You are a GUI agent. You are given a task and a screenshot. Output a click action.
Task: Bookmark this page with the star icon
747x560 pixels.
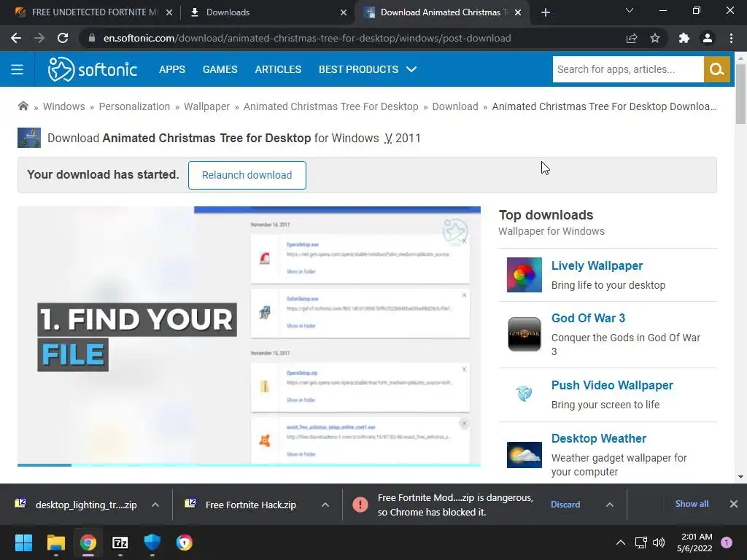(655, 38)
